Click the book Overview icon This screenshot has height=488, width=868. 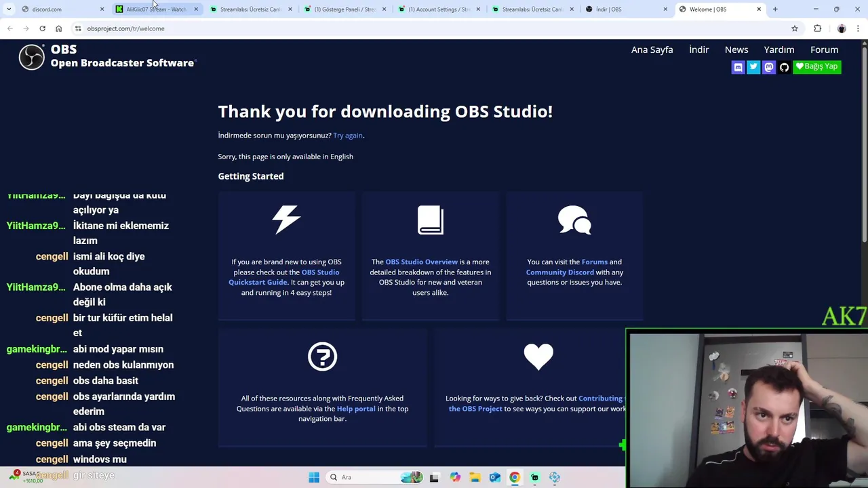point(431,220)
